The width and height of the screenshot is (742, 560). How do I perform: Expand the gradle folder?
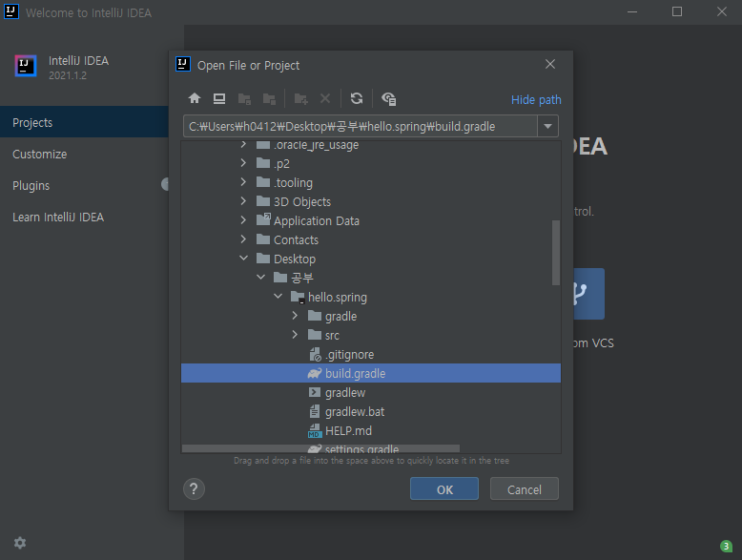pos(296,316)
